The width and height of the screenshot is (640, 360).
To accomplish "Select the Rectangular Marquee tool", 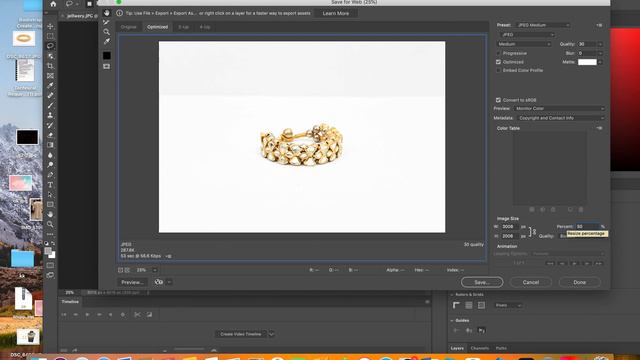I will [x=50, y=36].
